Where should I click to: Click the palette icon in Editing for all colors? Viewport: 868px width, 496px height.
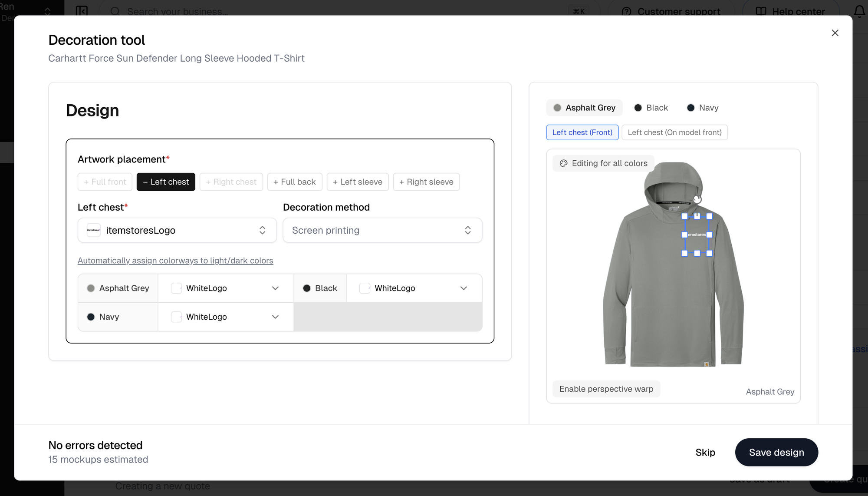click(x=563, y=163)
